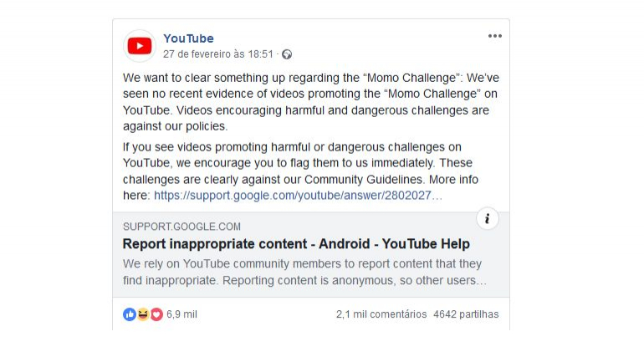The image size is (644, 362).
Task: Click the SUPPORT.GOOGLE.COM domain label
Action: [181, 227]
